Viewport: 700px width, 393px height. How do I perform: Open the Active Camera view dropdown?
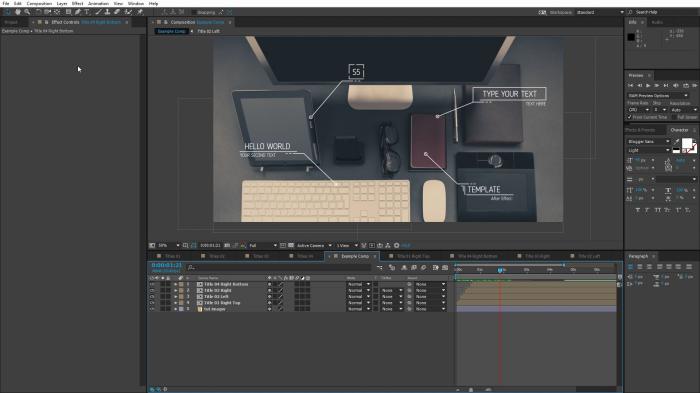click(314, 246)
